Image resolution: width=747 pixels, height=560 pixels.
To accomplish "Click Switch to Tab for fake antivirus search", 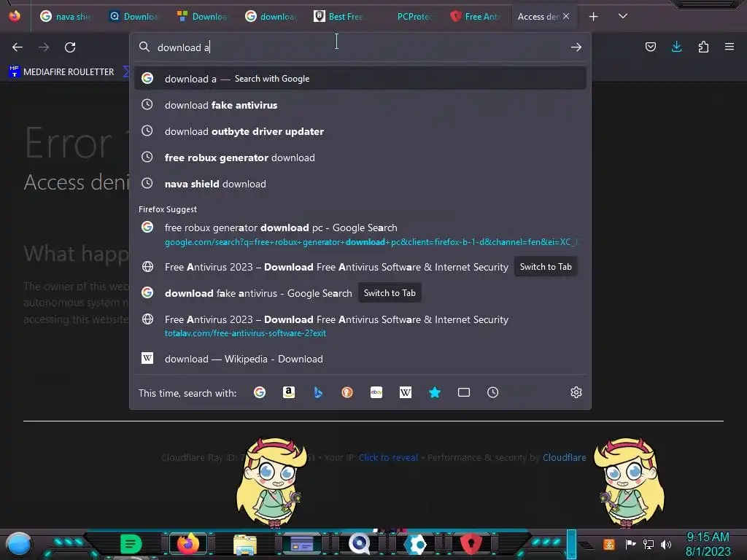I will pos(390,293).
